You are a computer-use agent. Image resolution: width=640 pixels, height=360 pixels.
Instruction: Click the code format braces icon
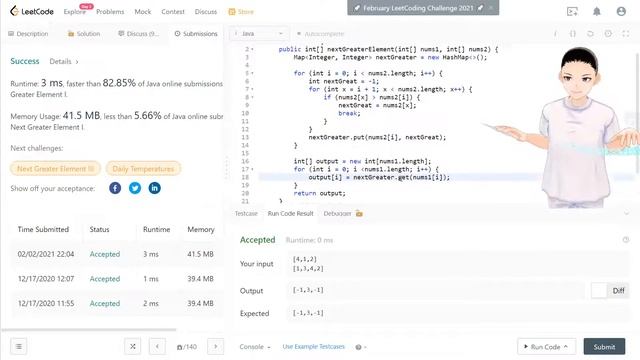pyautogui.click(x=573, y=33)
